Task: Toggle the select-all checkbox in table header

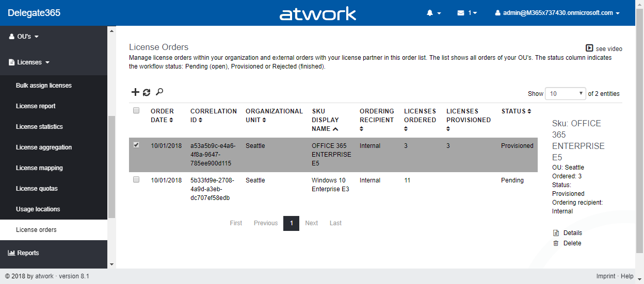Action: coord(136,110)
